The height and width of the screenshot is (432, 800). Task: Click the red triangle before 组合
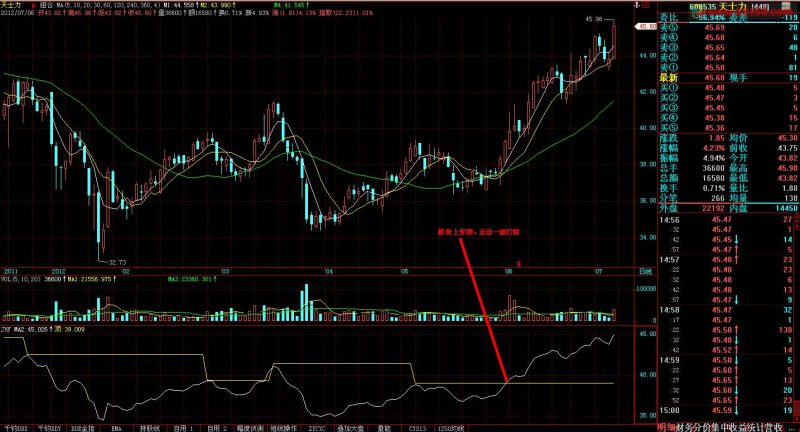[34, 5]
